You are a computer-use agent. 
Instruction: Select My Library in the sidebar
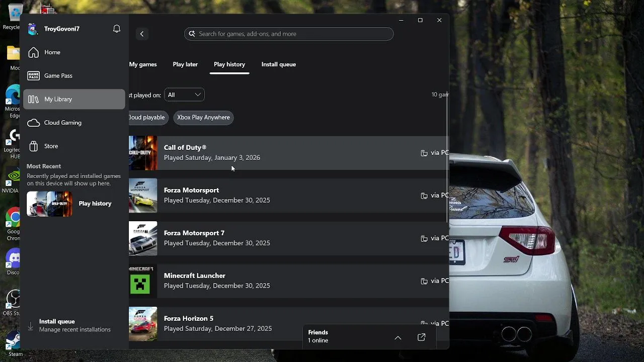[74, 99]
